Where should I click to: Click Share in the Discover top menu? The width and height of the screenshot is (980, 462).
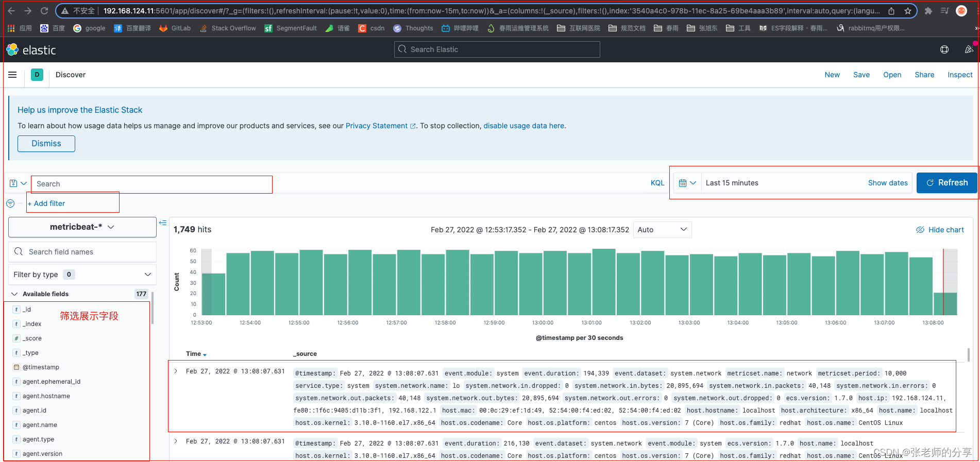coord(924,75)
